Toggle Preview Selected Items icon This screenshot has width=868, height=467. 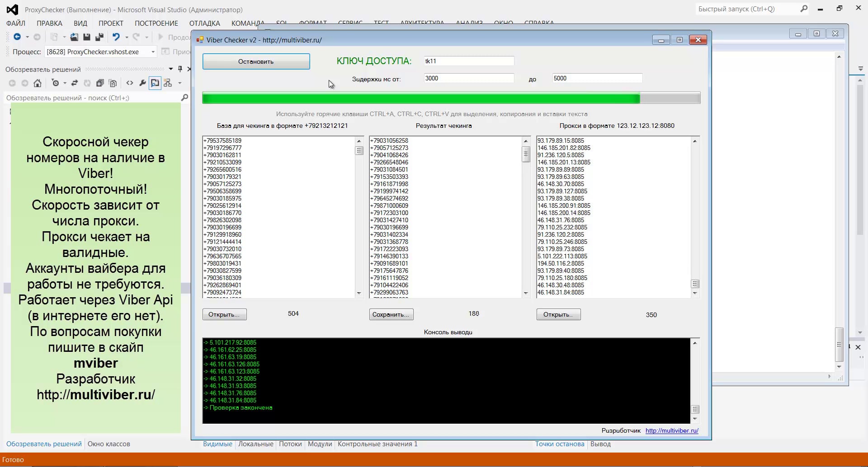[x=155, y=83]
